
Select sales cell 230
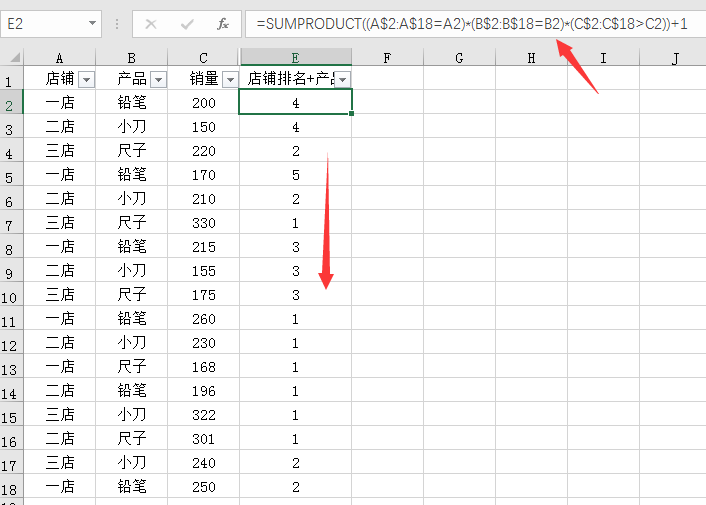[x=204, y=343]
